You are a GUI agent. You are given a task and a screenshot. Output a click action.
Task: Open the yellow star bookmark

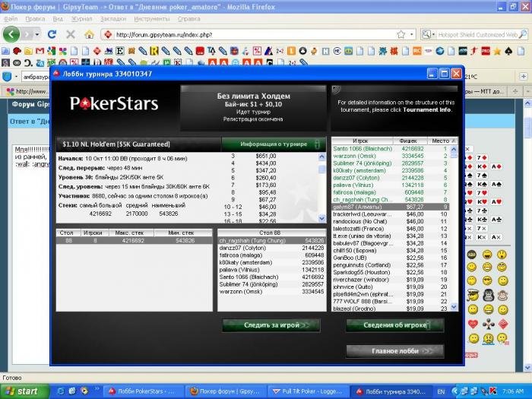click(497, 51)
